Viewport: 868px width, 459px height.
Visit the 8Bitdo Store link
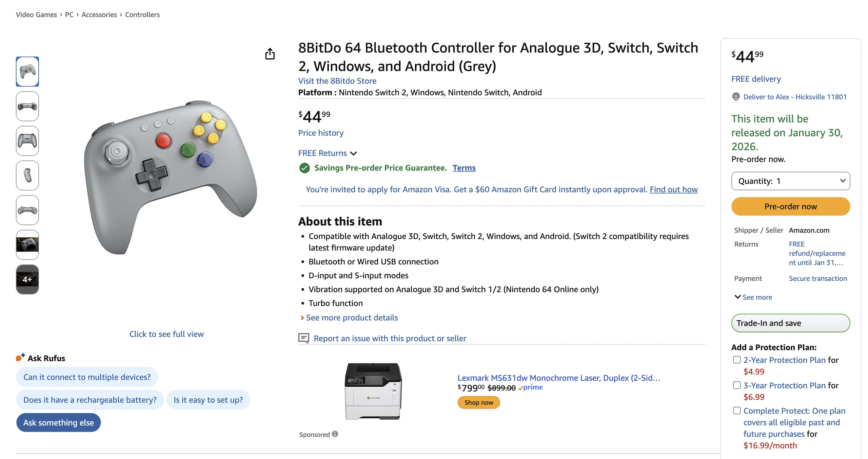tap(337, 81)
